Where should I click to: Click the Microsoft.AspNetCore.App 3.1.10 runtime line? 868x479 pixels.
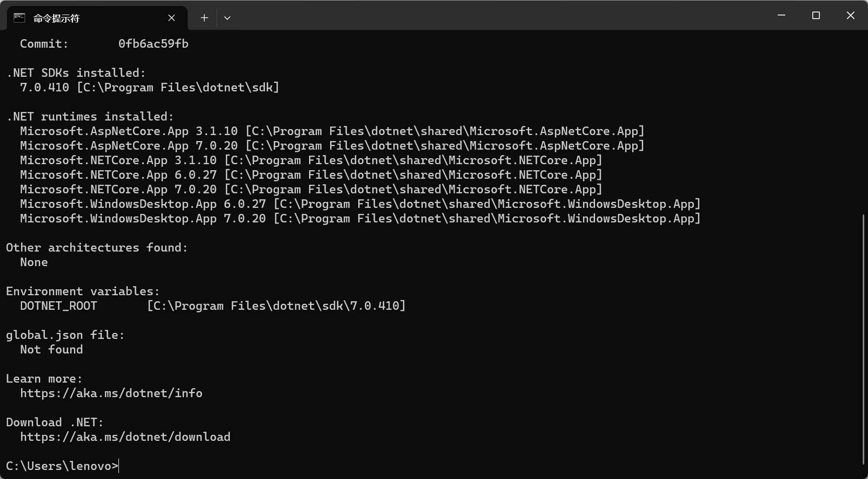pyautogui.click(x=332, y=131)
